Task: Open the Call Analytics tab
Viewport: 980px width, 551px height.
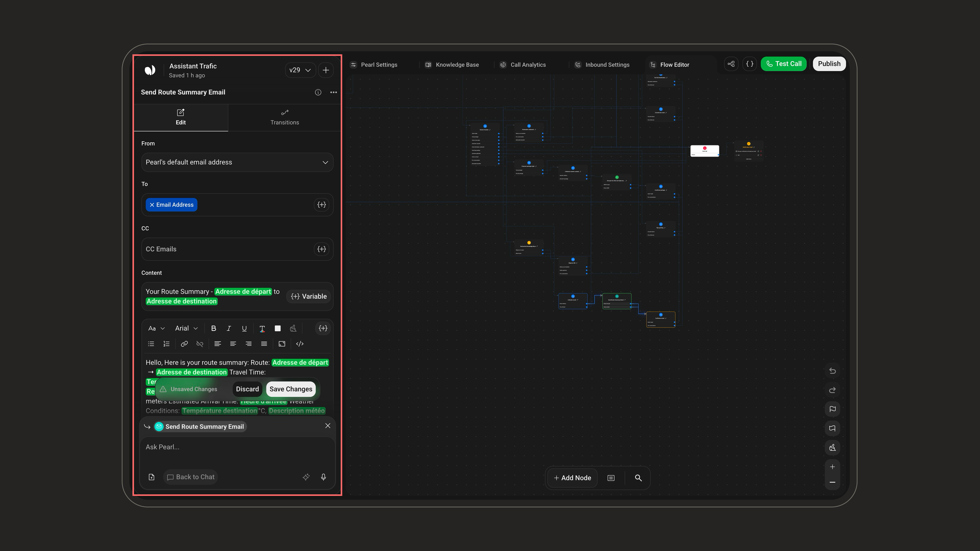Action: coord(523,65)
